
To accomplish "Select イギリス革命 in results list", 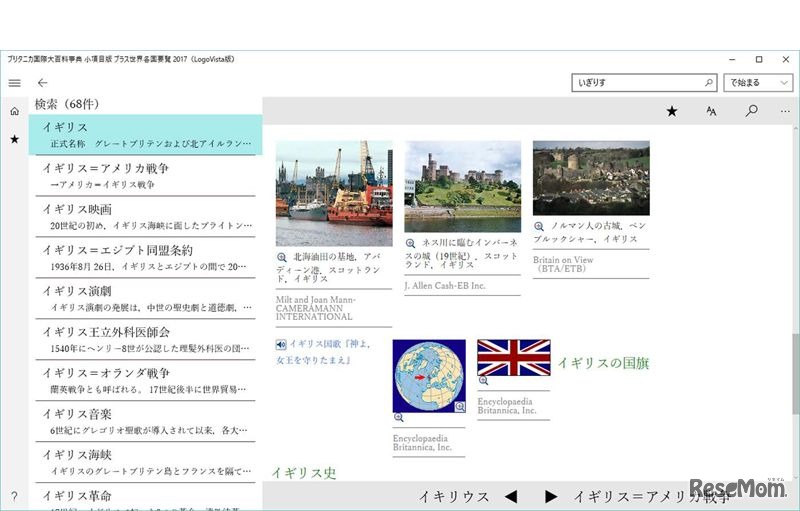I will [x=145, y=497].
